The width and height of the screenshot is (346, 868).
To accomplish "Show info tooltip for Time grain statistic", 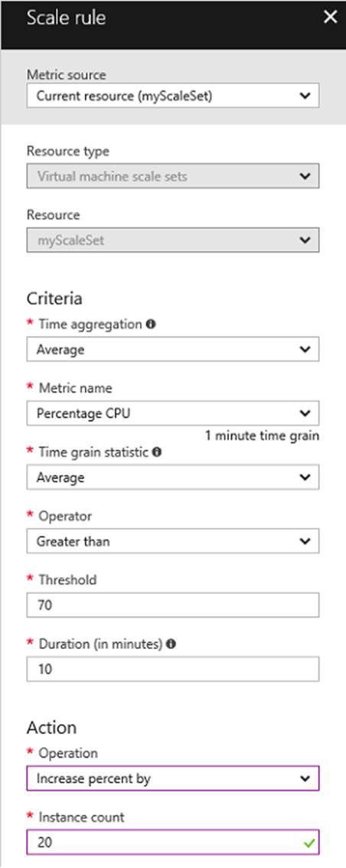I will (157, 452).
